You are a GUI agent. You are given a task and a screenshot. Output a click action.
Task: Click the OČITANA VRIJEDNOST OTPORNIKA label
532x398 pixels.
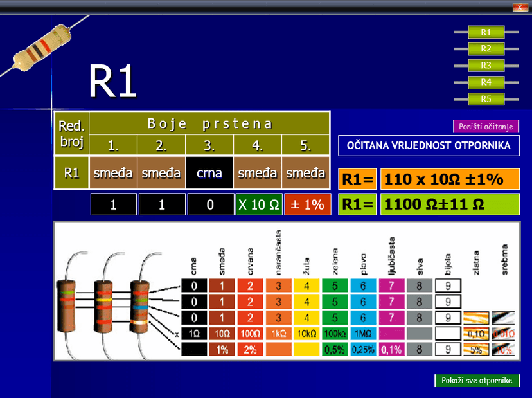point(429,146)
